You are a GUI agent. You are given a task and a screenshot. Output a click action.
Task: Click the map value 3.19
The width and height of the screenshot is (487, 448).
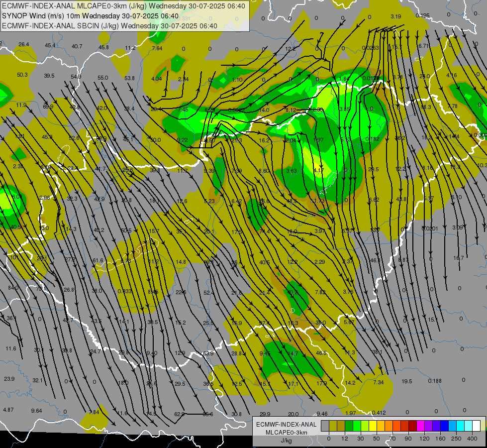pos(395,16)
